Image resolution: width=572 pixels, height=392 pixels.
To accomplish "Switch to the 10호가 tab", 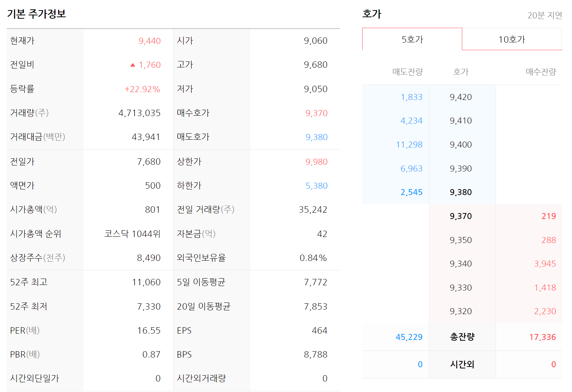I will pyautogui.click(x=512, y=39).
